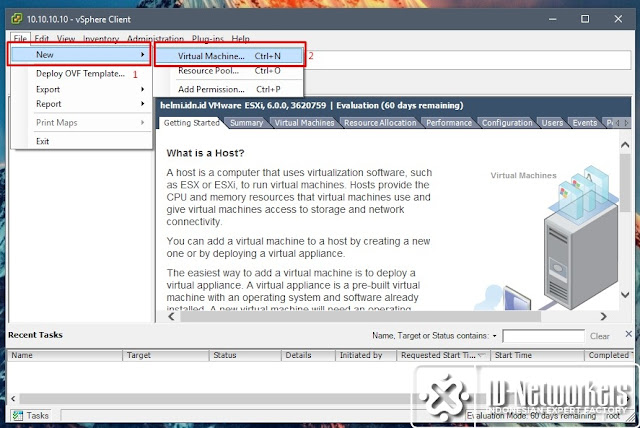Open the View menu
Viewport: 640px width, 428px height.
[66, 38]
